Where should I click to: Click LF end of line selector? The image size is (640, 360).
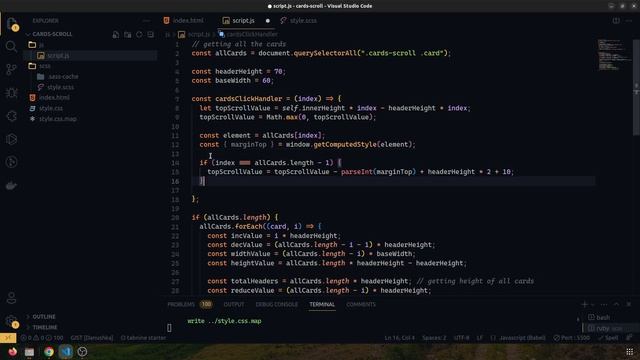(480, 338)
